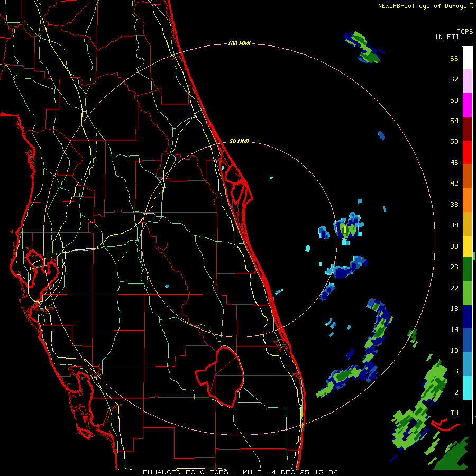The width and height of the screenshot is (476, 476).
Task: Select the yellow legend swatch beside 34
Action: click(x=467, y=246)
